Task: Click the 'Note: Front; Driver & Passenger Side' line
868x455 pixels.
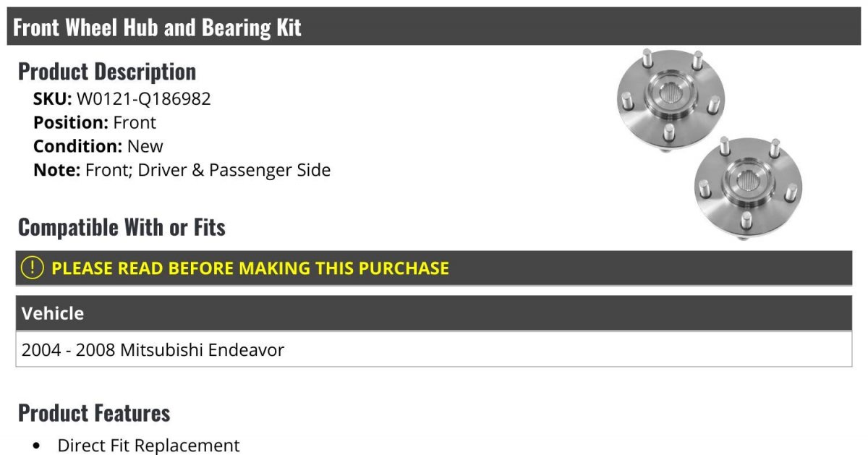Action: (x=182, y=171)
